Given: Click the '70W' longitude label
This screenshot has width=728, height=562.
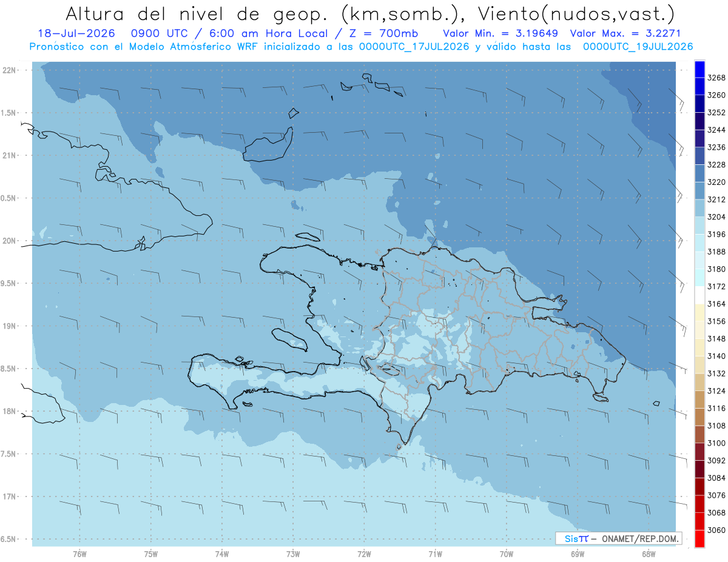Looking at the screenshot, I should [x=507, y=554].
